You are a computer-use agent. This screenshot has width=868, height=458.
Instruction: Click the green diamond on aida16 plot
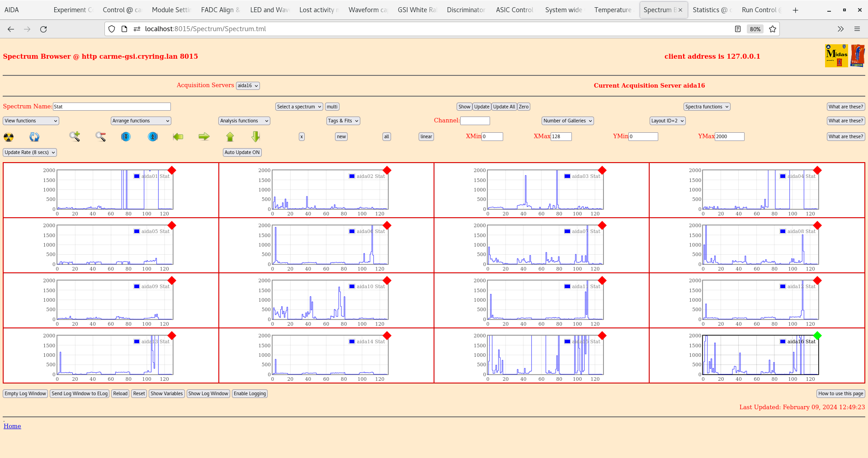point(817,336)
